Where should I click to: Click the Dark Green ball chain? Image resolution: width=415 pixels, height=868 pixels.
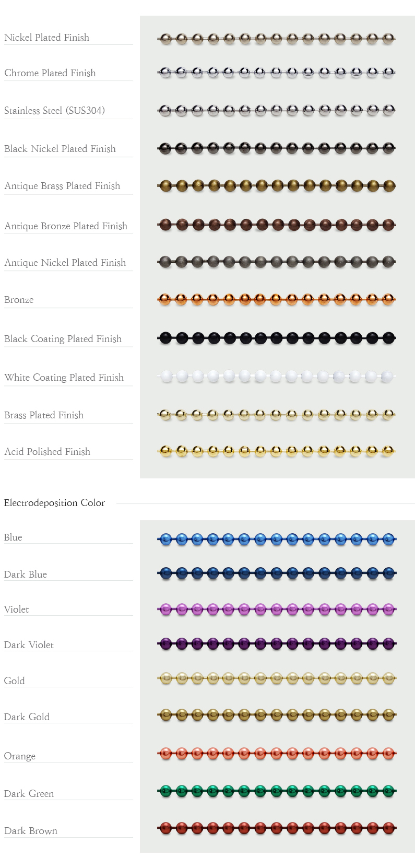[277, 791]
